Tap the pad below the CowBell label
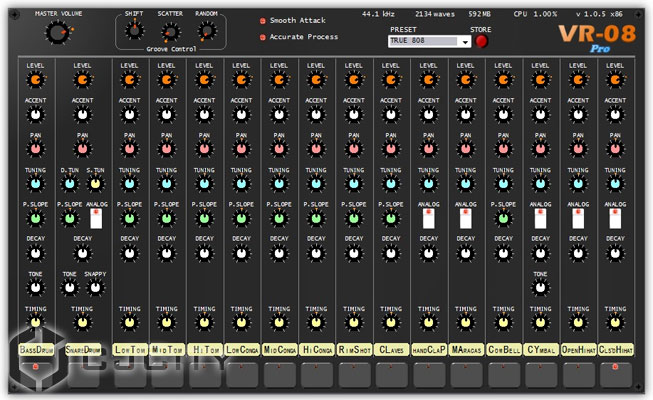 [x=503, y=374]
